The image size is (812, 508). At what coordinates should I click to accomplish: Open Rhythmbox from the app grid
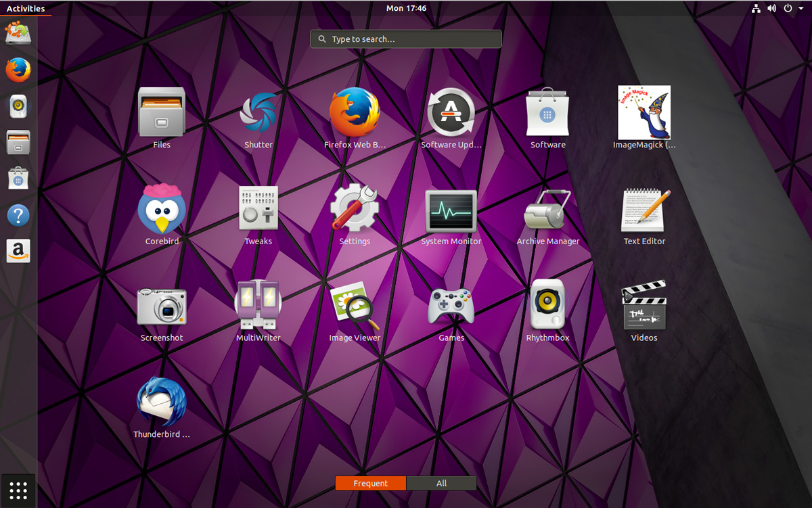547,306
